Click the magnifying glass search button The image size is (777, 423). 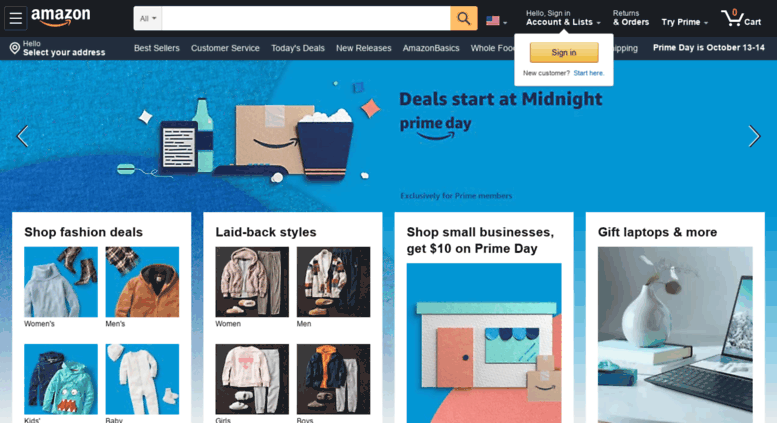(464, 18)
